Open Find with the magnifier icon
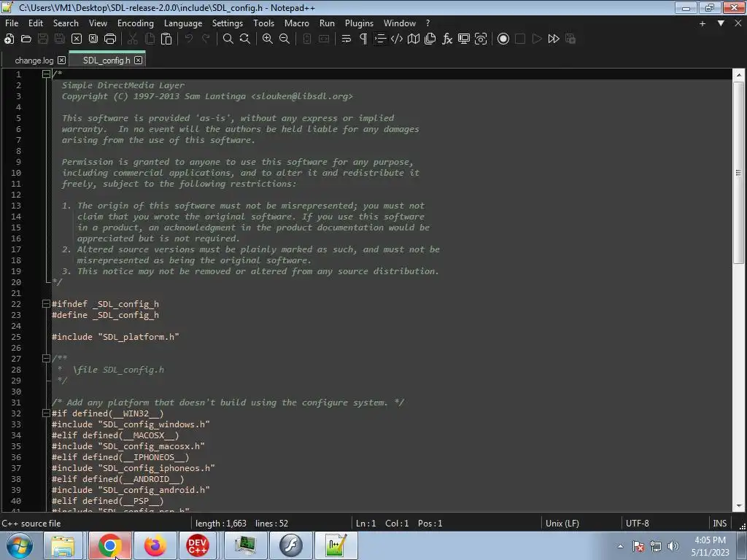The image size is (747, 560). tap(228, 39)
